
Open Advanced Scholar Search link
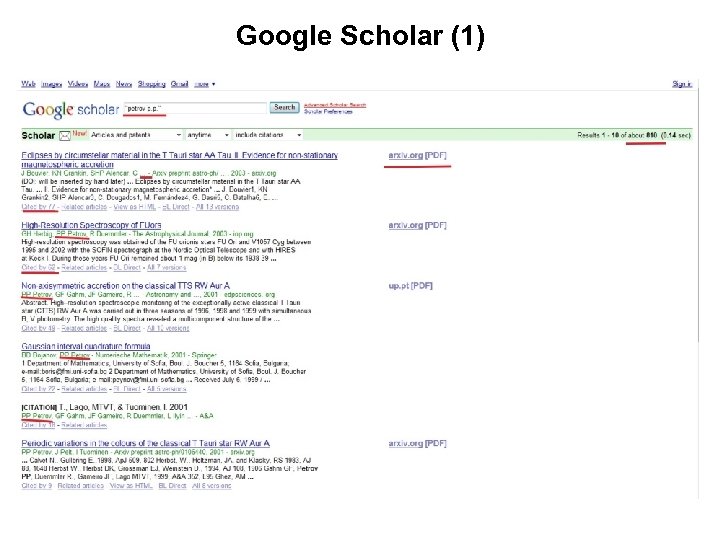coord(334,104)
